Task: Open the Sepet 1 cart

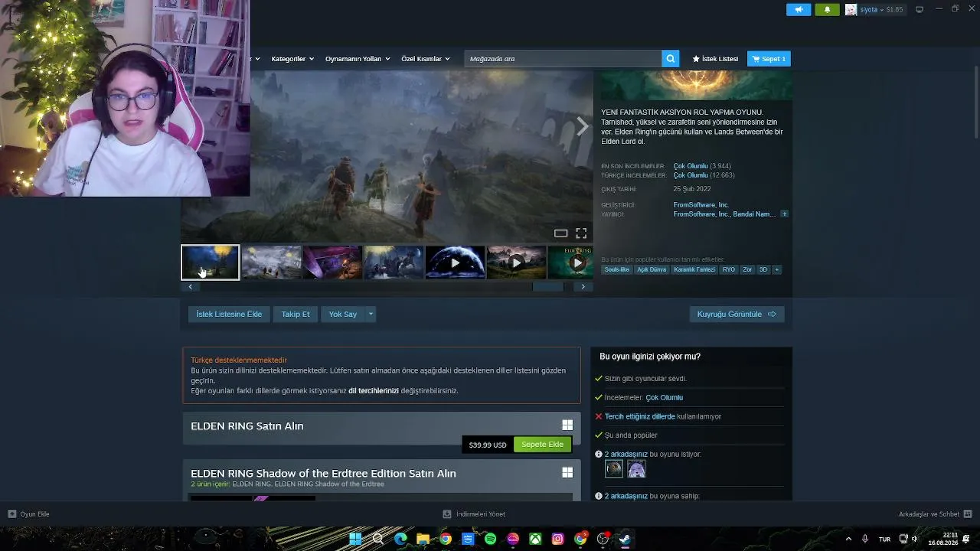Action: (769, 59)
